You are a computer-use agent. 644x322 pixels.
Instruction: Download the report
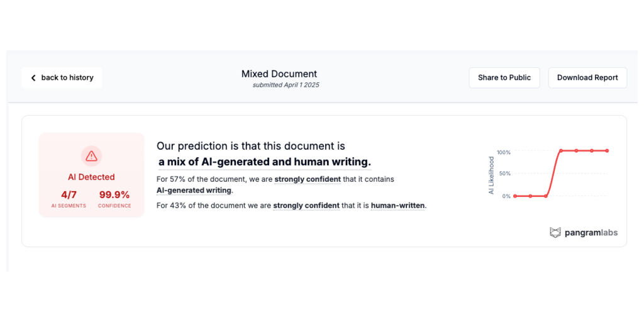pos(587,78)
